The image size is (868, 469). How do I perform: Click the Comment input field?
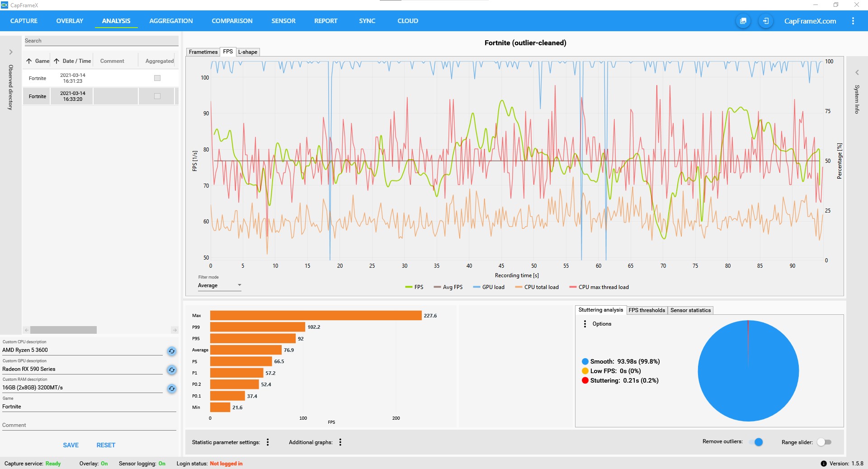click(x=89, y=425)
